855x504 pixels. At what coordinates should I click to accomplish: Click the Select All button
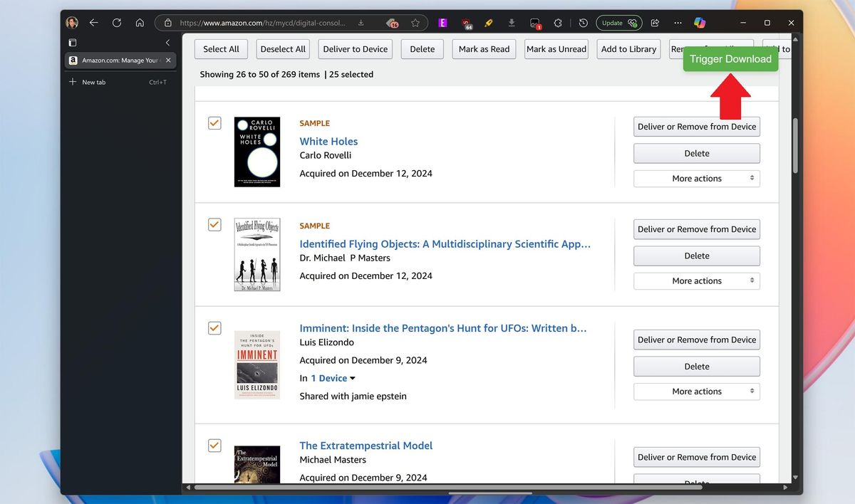click(221, 49)
